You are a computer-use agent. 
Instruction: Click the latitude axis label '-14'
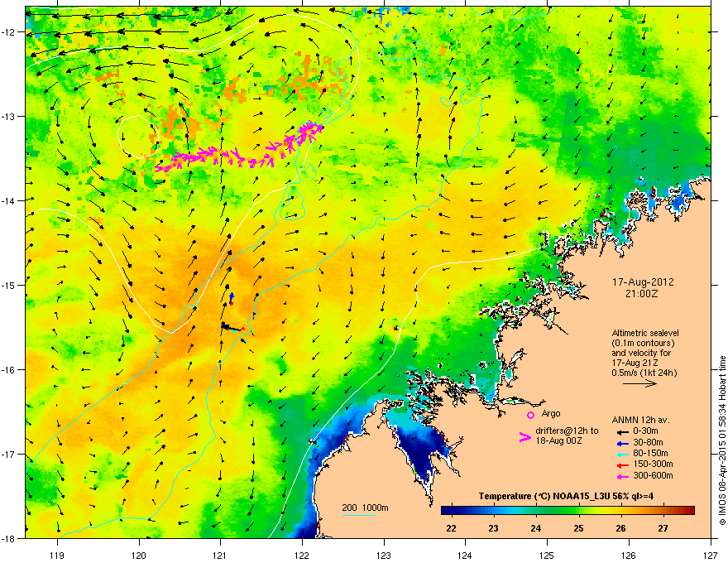coord(8,200)
